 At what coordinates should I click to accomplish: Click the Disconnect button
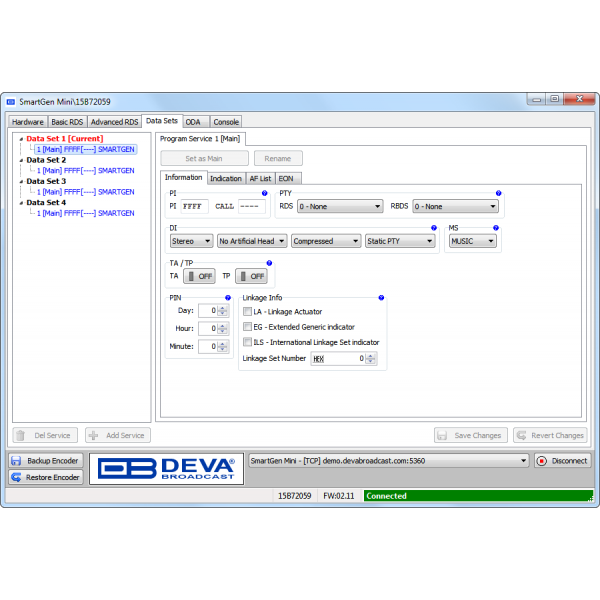[562, 461]
